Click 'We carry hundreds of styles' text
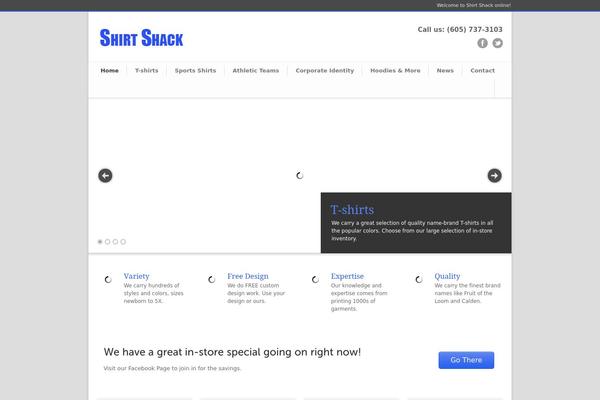600x400 pixels. point(153,293)
